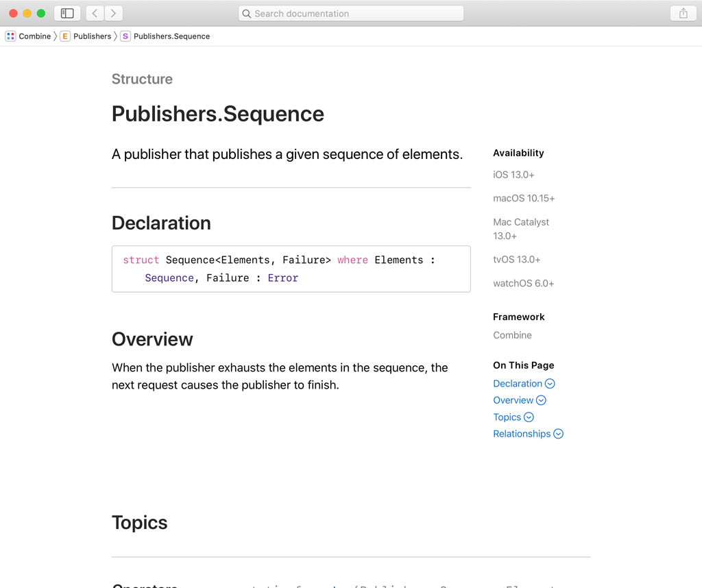Screen dimensions: 702x588
Task: Click the purple S structure icon for Publishers.Sequence
Action: pyautogui.click(x=125, y=36)
